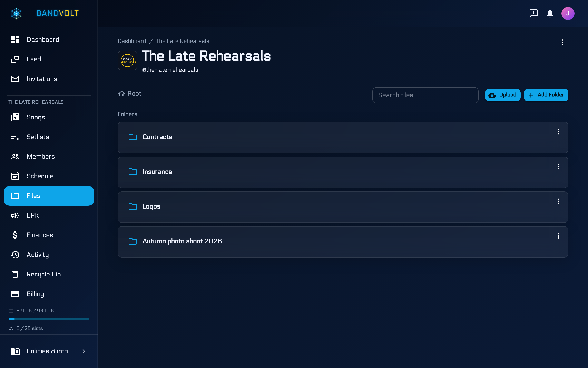Open Invitations in sidebar
Screen dimensions: 588x368
click(49, 79)
